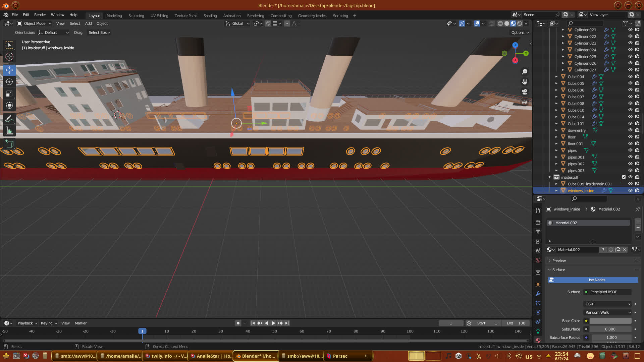This screenshot has width=644, height=362.
Task: Switch to the Shading workspace tab
Action: [210, 16]
